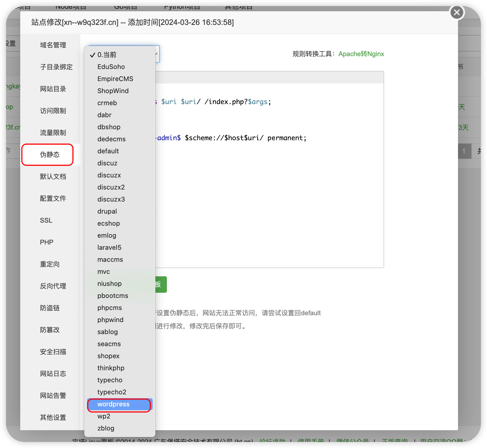Select the default rewrite template
The width and height of the screenshot is (487, 448).
coord(108,151)
